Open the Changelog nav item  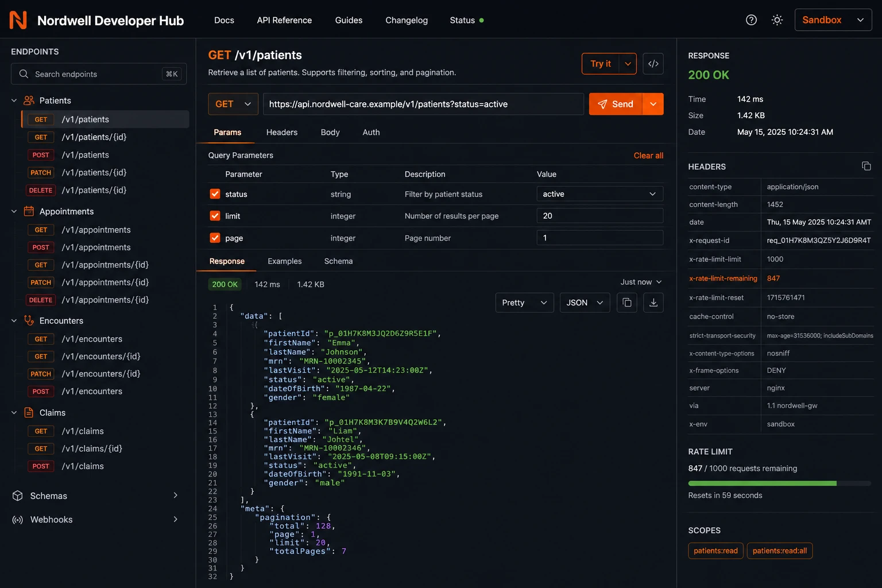pyautogui.click(x=407, y=20)
